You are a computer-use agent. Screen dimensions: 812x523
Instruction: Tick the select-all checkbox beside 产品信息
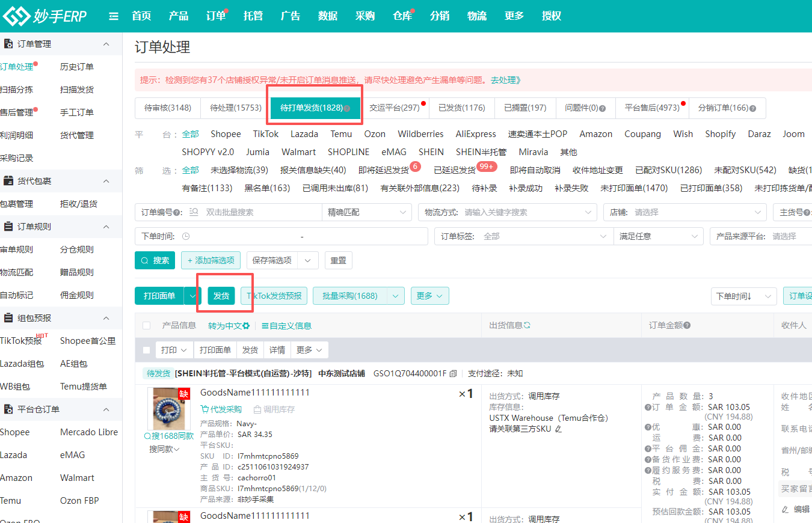coord(147,325)
